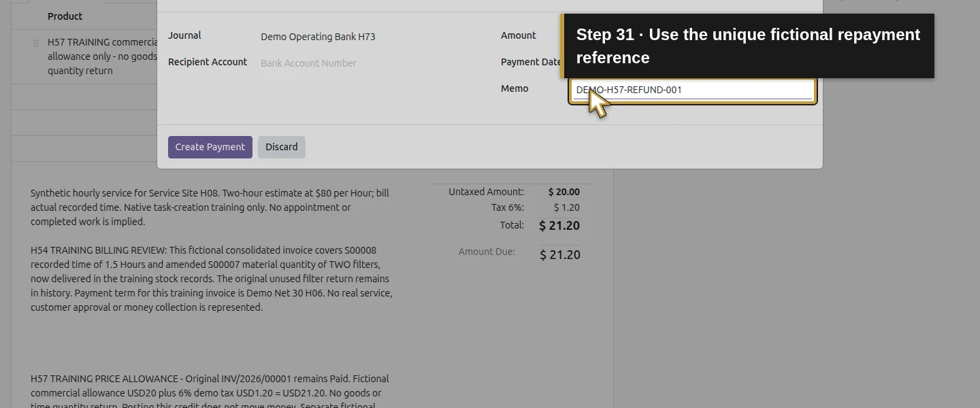Select the Tax 6% value $ 1.20
Image resolution: width=980 pixels, height=408 pixels.
567,207
